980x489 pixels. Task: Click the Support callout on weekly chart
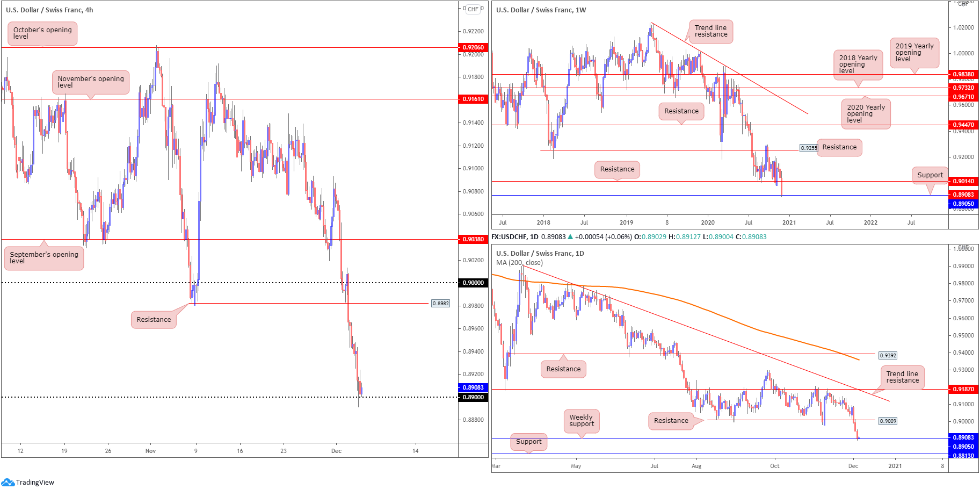[x=930, y=175]
